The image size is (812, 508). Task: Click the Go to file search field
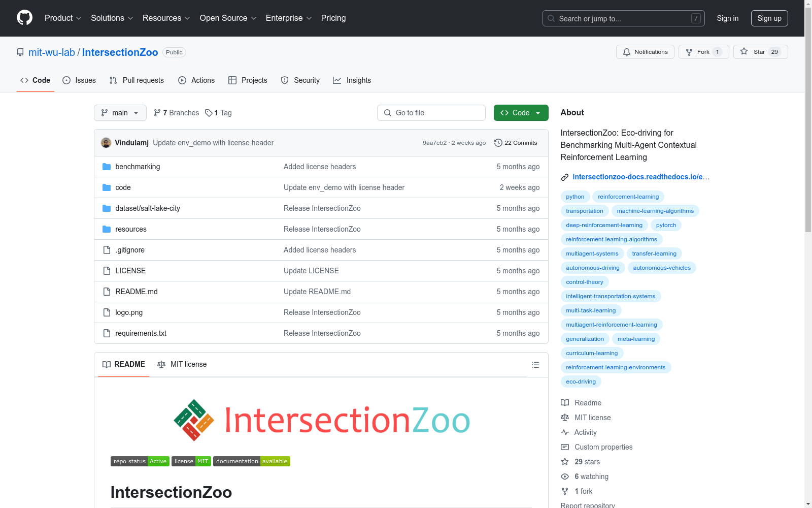point(431,113)
